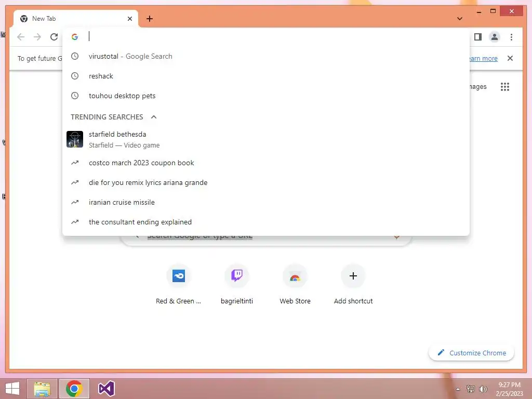Click the browser forward arrow
Viewport: 532px width, 399px height.
(x=37, y=37)
